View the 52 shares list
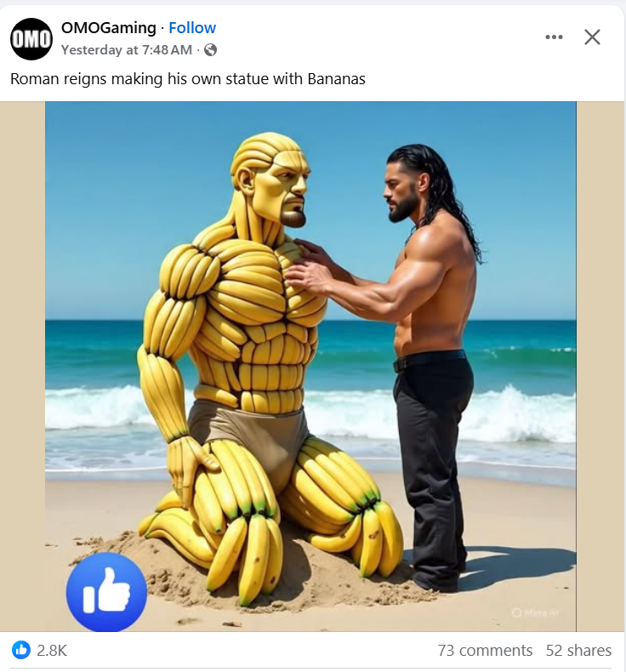The image size is (626, 672). click(x=578, y=651)
